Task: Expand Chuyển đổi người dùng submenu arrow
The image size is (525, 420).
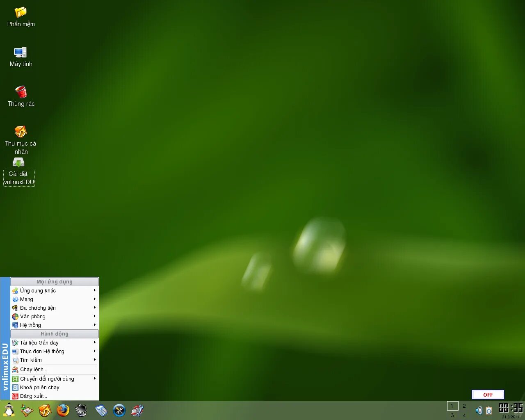Action: click(x=94, y=379)
